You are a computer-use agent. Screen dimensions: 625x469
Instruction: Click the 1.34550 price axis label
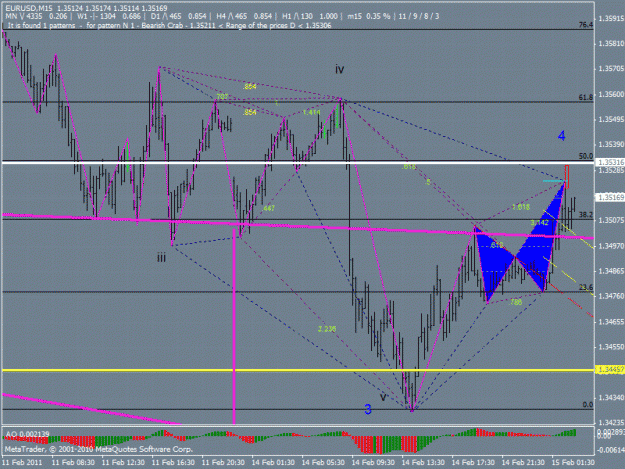(x=611, y=347)
